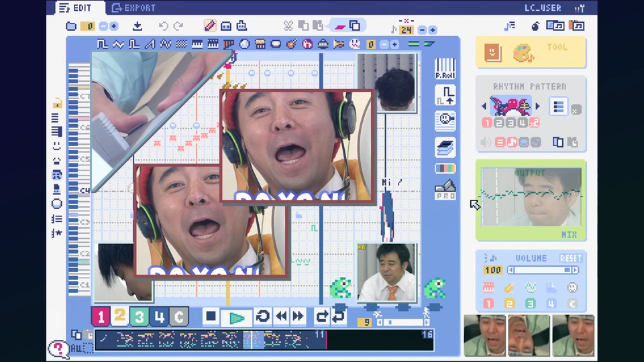Select rhythm pattern slot 2
Image resolution: width=644 pixels, height=362 pixels.
point(499,123)
